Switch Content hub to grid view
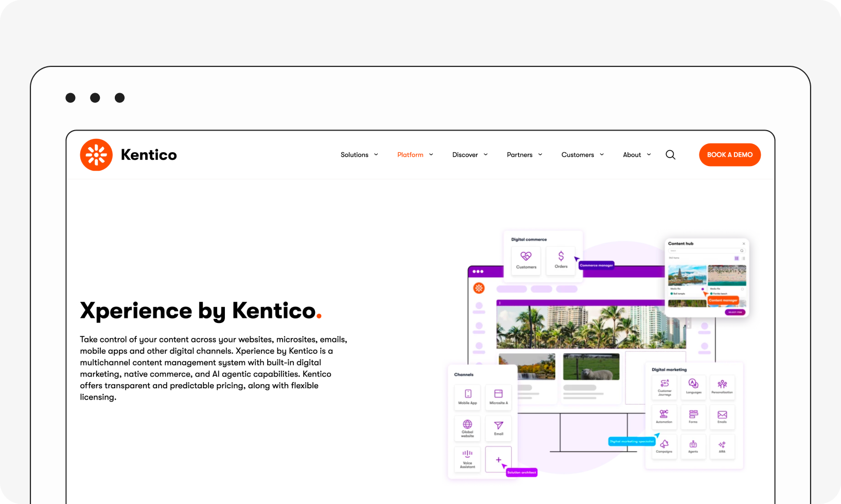The height and width of the screenshot is (504, 841). (x=737, y=258)
